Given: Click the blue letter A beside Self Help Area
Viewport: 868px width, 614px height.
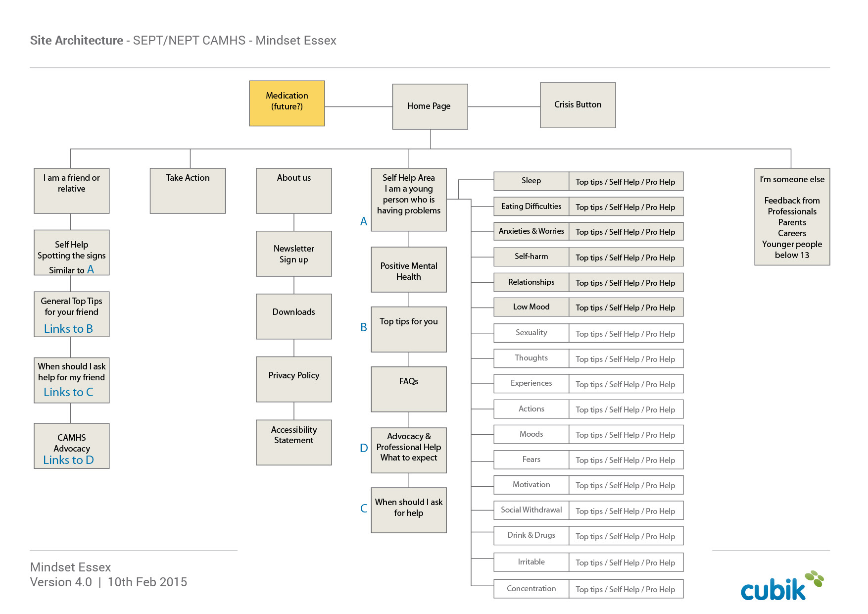Looking at the screenshot, I should click(364, 221).
